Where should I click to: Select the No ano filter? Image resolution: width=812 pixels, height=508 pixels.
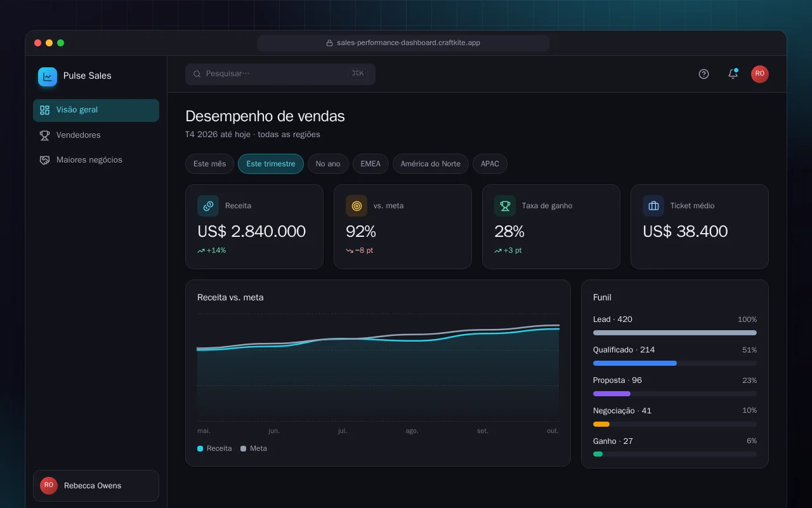tap(328, 164)
